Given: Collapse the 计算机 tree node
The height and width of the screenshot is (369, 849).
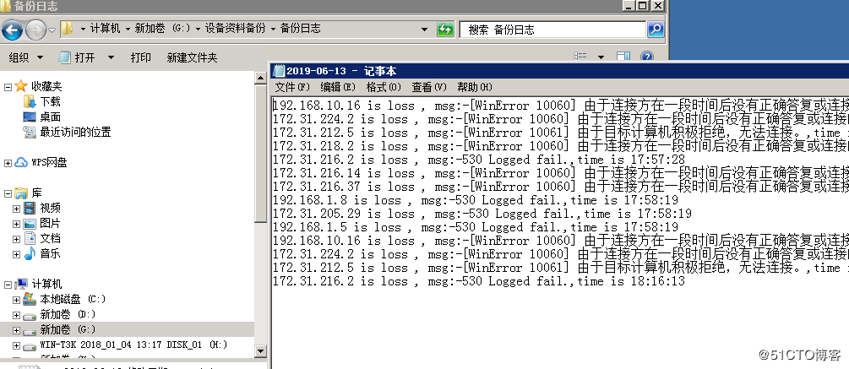Looking at the screenshot, I should (8, 284).
